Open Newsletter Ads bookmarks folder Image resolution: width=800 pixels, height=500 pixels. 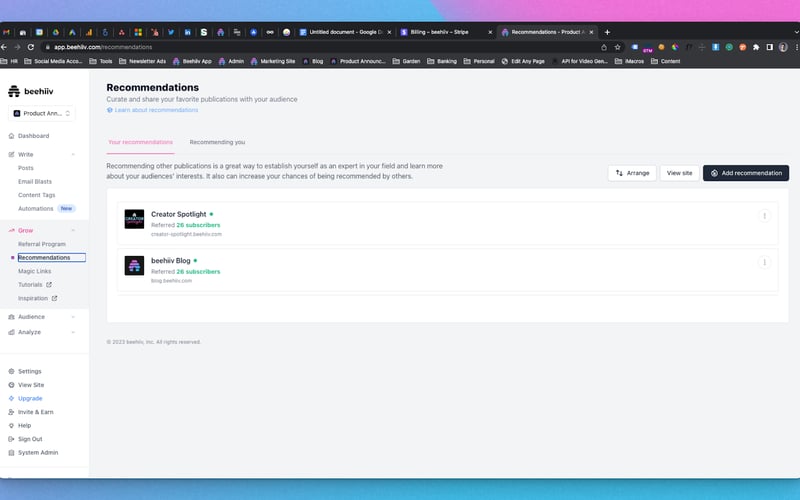(x=142, y=61)
